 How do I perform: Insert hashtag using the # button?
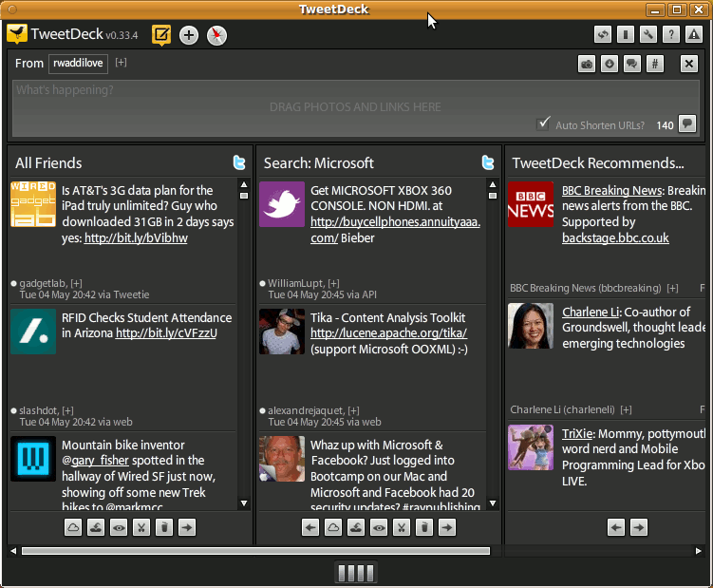[654, 64]
